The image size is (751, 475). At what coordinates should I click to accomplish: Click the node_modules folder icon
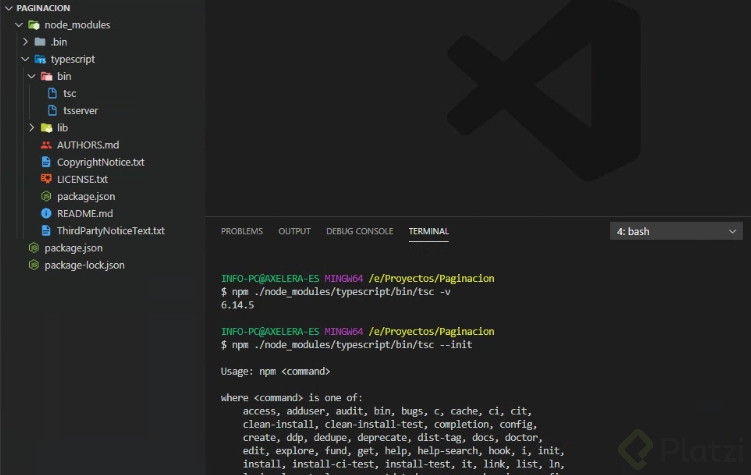(34, 25)
